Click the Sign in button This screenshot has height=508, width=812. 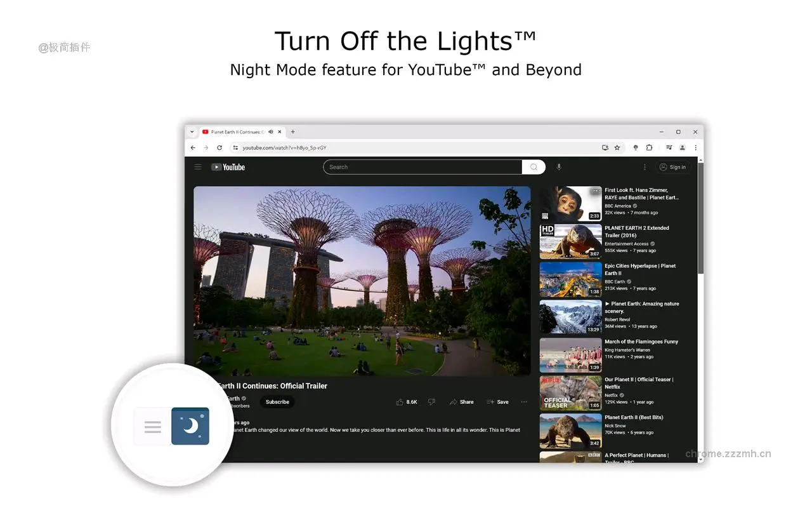coord(672,167)
